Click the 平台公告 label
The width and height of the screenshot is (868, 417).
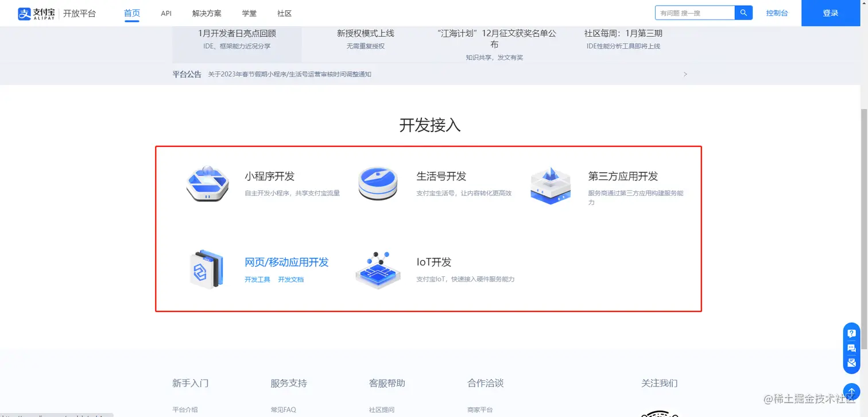tap(187, 74)
